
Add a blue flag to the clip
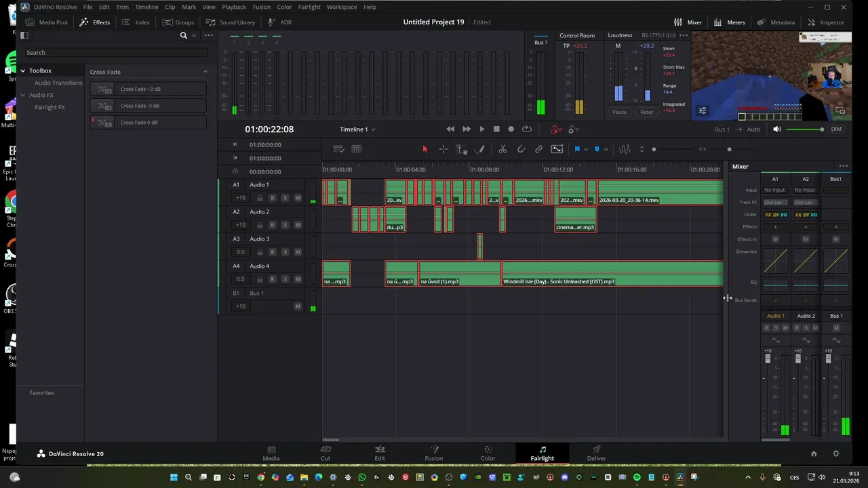[x=577, y=149]
